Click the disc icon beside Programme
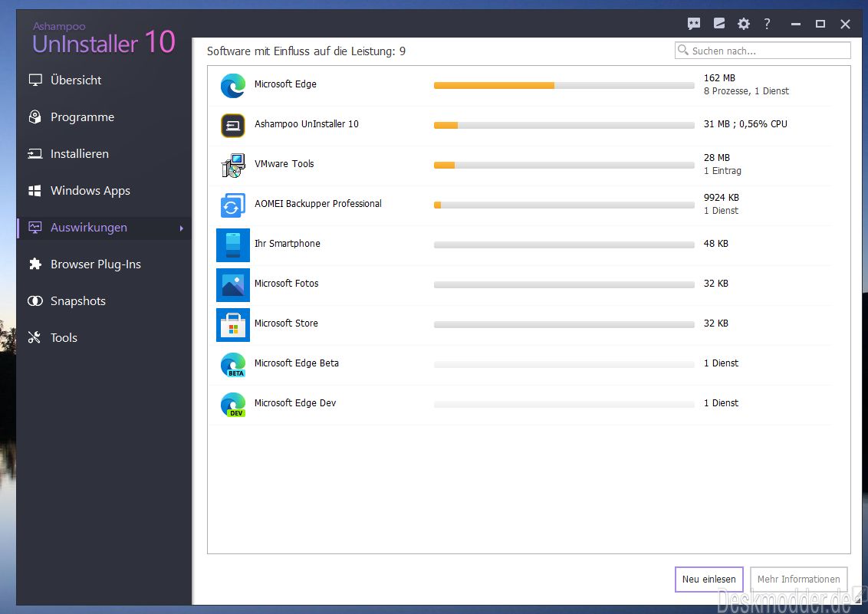The image size is (868, 614). pyautogui.click(x=35, y=117)
